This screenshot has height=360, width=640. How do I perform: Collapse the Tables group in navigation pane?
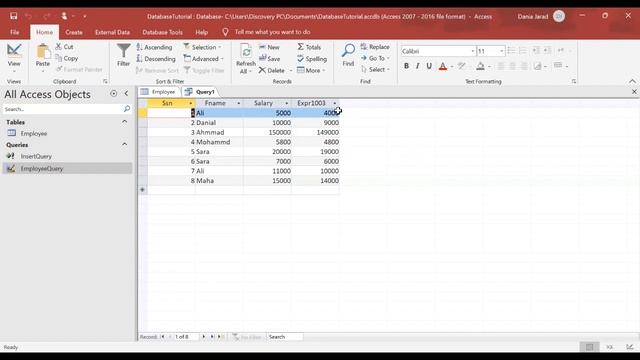click(124, 122)
